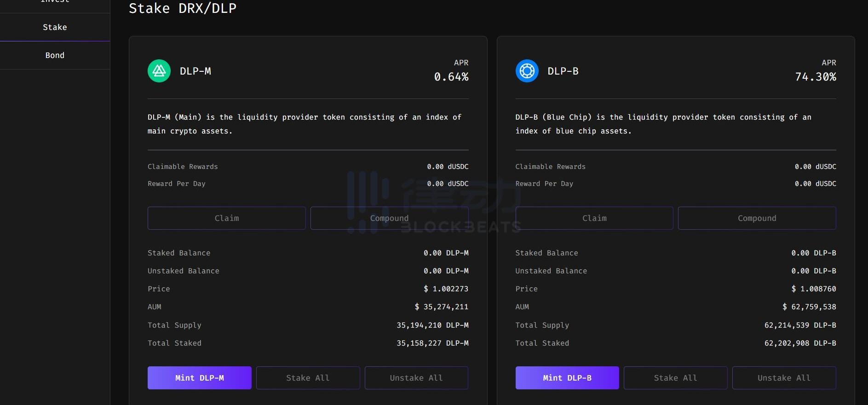Click the Stake DRX/DLP page heading
The image size is (868, 405).
pyautogui.click(x=183, y=8)
